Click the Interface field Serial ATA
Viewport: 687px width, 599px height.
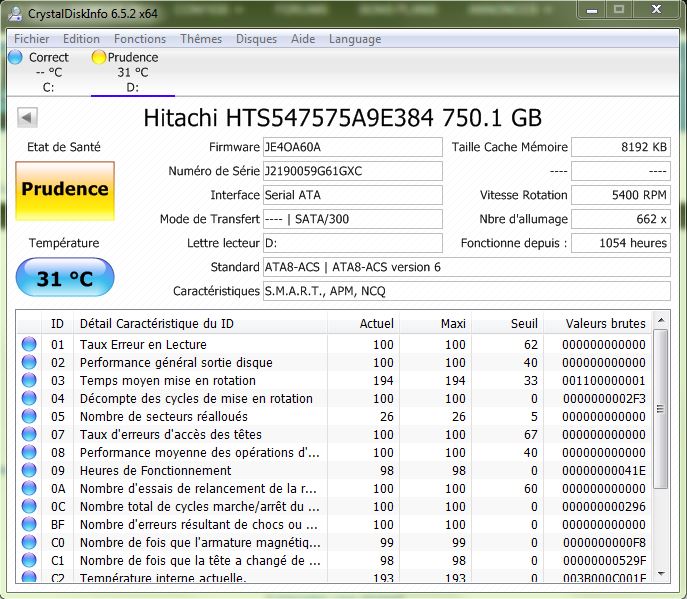click(x=352, y=195)
